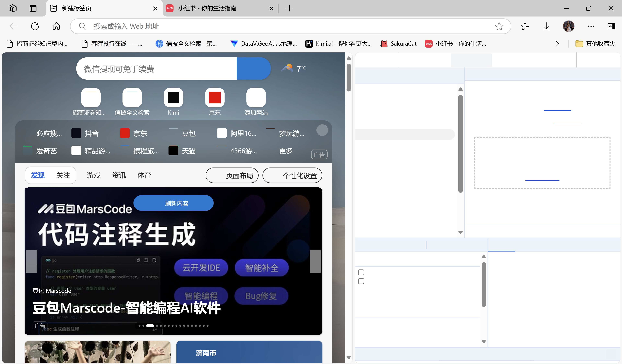The height and width of the screenshot is (364, 622).
Task: Open the 爱奇艺 site link
Action: click(40, 151)
